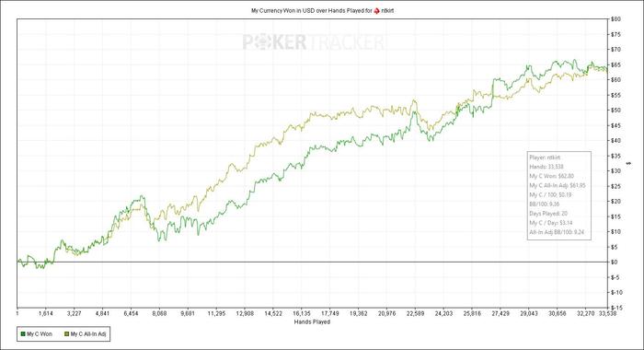This screenshot has width=644, height=350.
Task: Click the '$' y-axis title on the right
Action: click(x=628, y=164)
